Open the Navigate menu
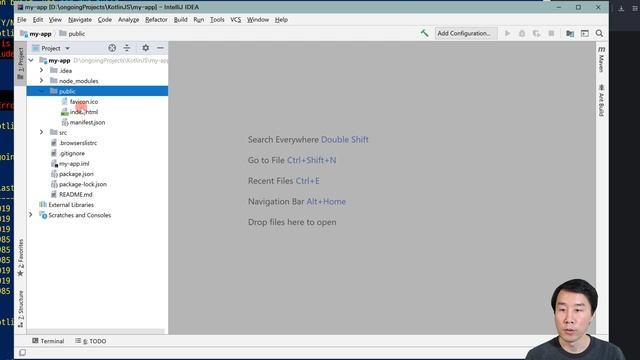The height and width of the screenshot is (360, 640). click(80, 20)
